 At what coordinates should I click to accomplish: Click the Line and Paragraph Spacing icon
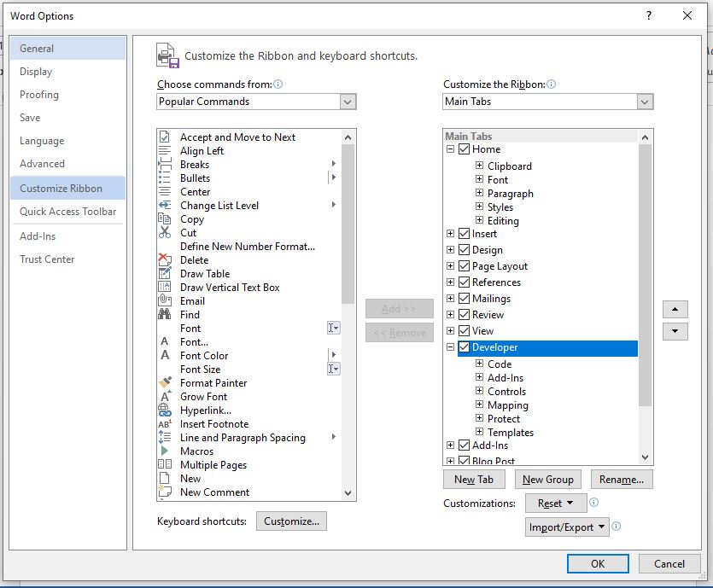click(x=165, y=437)
